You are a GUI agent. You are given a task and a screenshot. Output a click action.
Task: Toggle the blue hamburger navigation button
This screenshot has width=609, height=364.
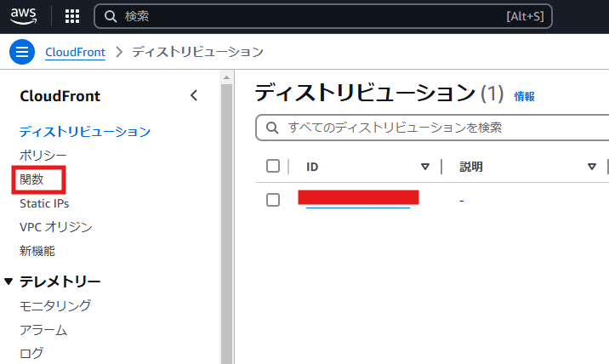[22, 52]
